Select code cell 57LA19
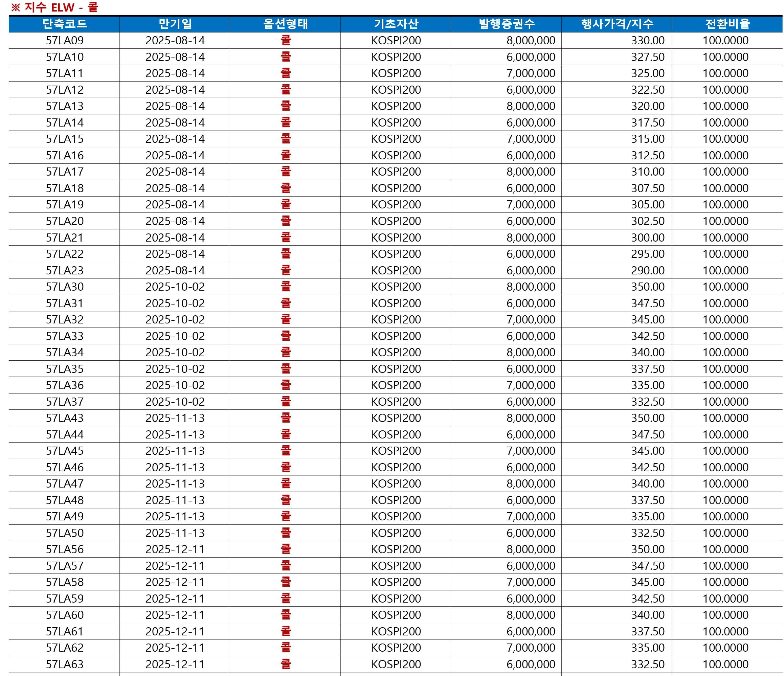 65,205
